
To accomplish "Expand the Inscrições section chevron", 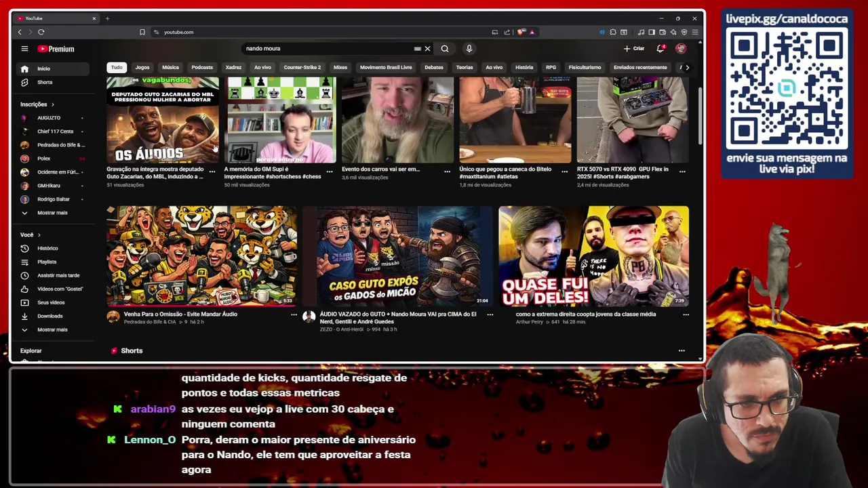I will [x=52, y=104].
